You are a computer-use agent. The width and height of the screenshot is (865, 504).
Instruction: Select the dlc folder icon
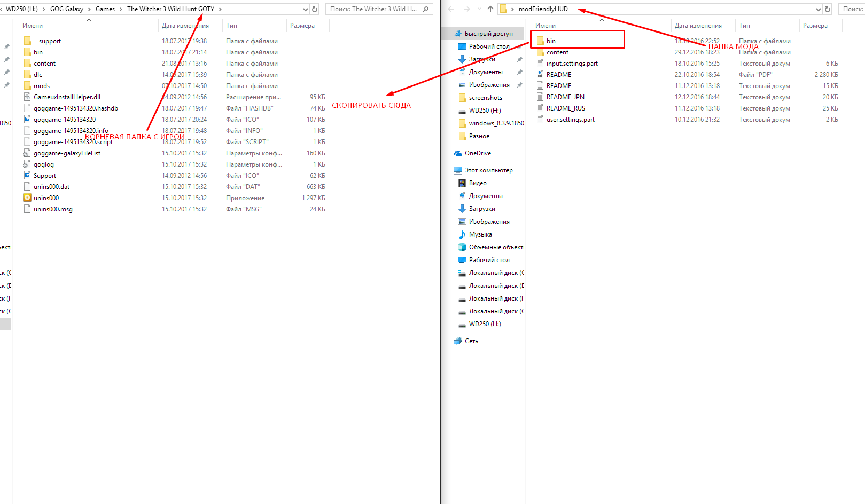coord(27,75)
